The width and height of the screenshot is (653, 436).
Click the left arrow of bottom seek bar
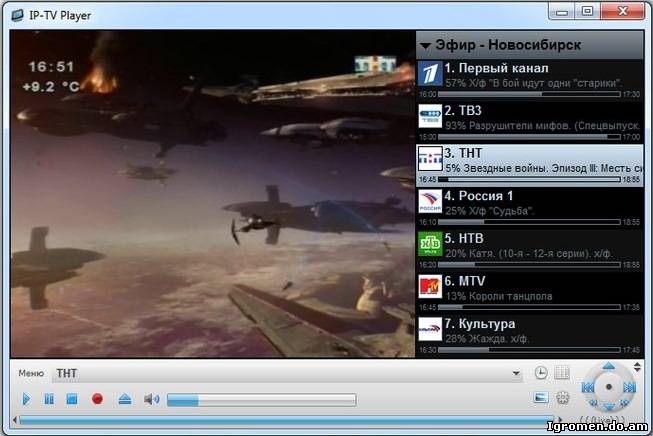15,420
